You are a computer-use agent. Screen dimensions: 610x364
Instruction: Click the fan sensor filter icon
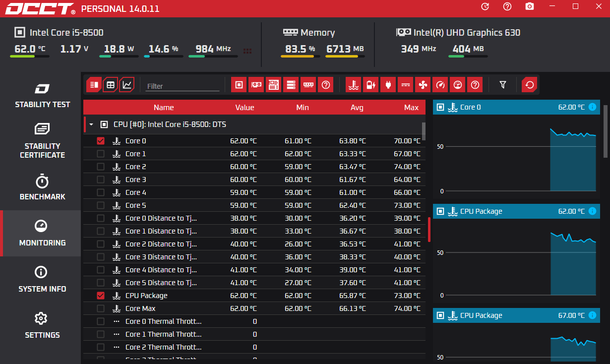tap(423, 85)
